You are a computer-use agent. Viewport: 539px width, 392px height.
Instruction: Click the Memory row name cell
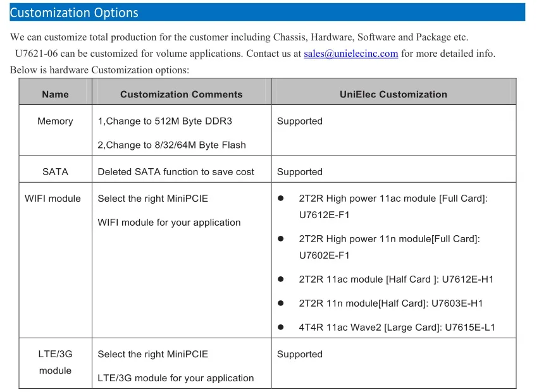pos(55,130)
